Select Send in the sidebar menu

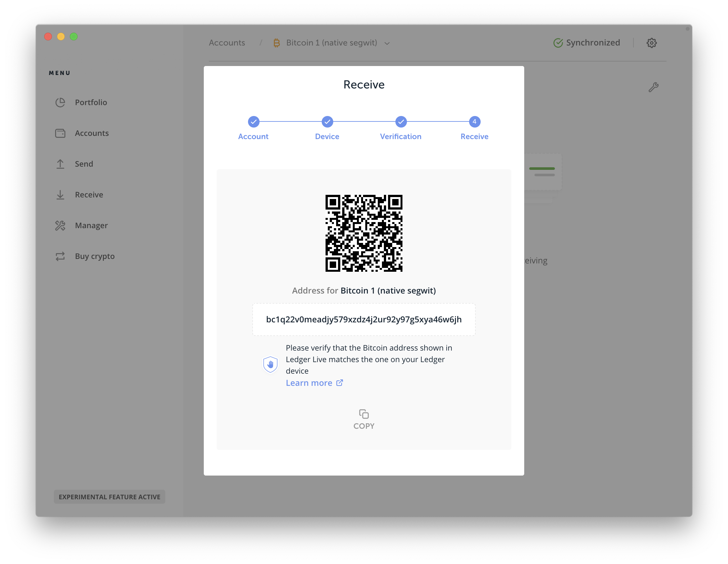point(84,164)
